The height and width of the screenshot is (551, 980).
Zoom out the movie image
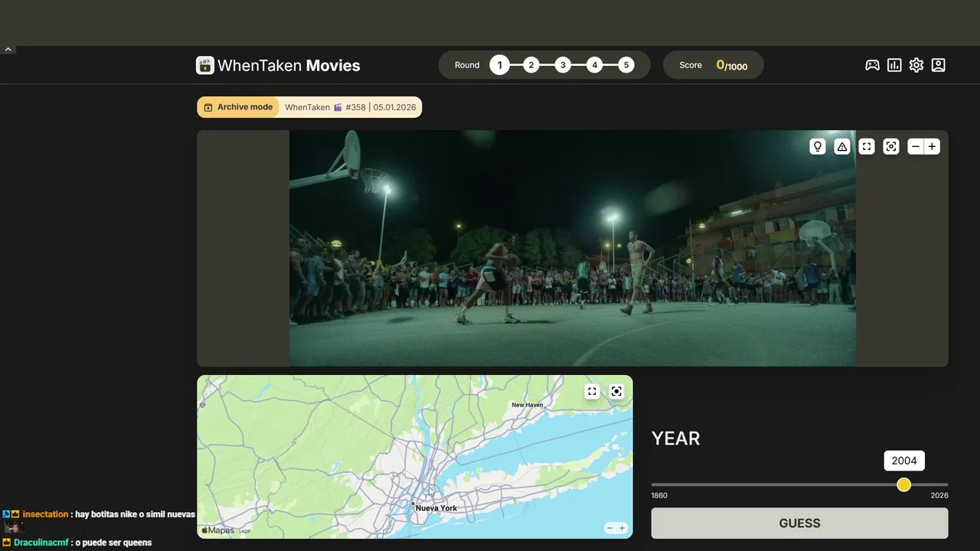(x=916, y=146)
